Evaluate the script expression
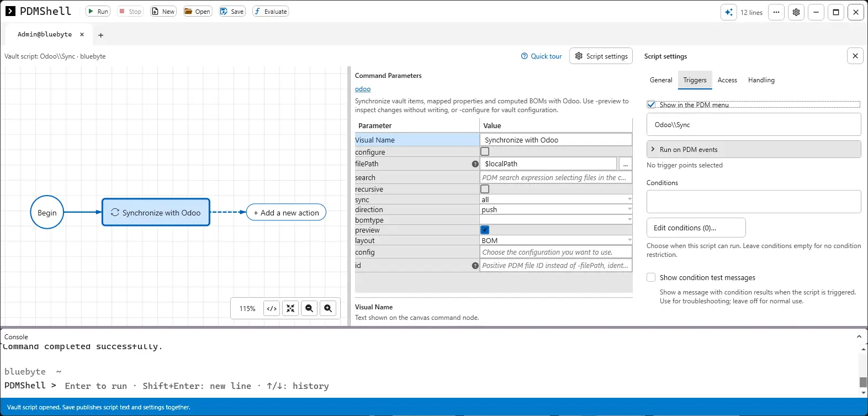868x416 pixels. pos(271,12)
